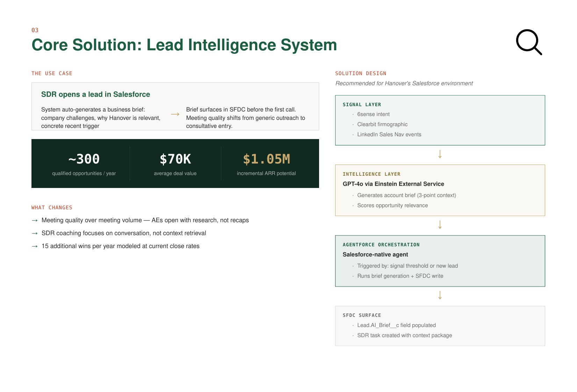This screenshot has width=577, height=392.
Task: Click arrow bullet beside '15 additional wins' line
Action: [35, 246]
